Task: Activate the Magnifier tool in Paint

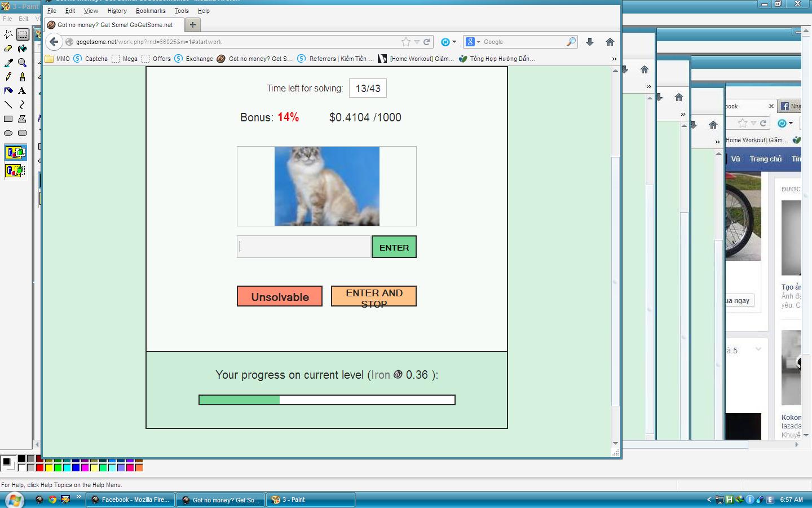Action: [x=23, y=63]
